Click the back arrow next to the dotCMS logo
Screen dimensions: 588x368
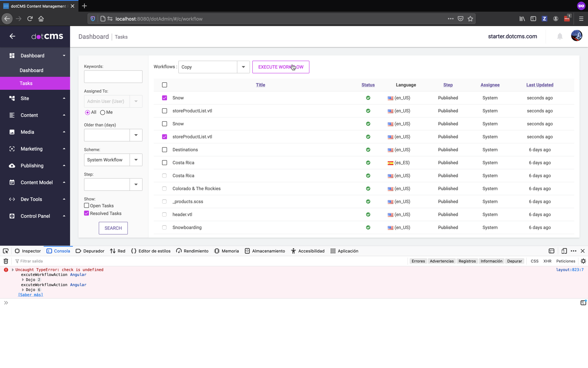12,36
